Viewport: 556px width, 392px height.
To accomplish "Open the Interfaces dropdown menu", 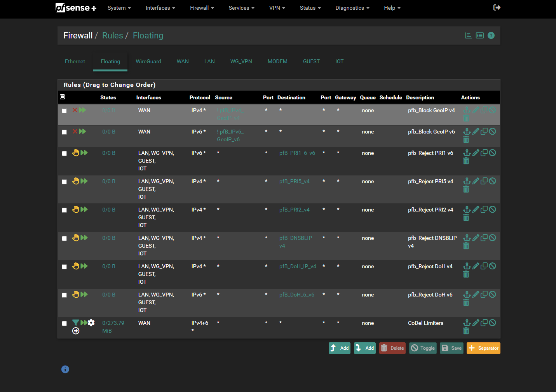I will tap(160, 8).
